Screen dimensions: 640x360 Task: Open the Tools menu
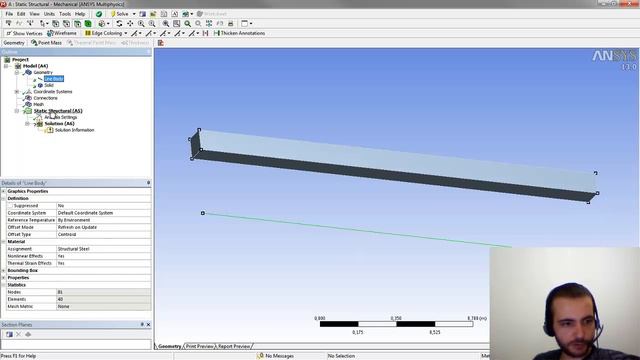pyautogui.click(x=65, y=14)
